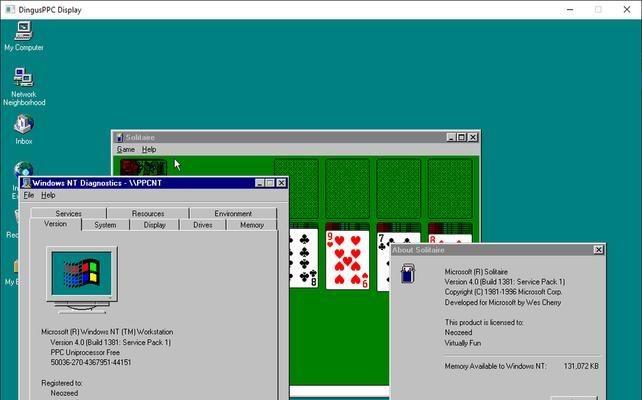642x400 pixels.
Task: Switch to the Memory tab
Action: (x=252, y=225)
